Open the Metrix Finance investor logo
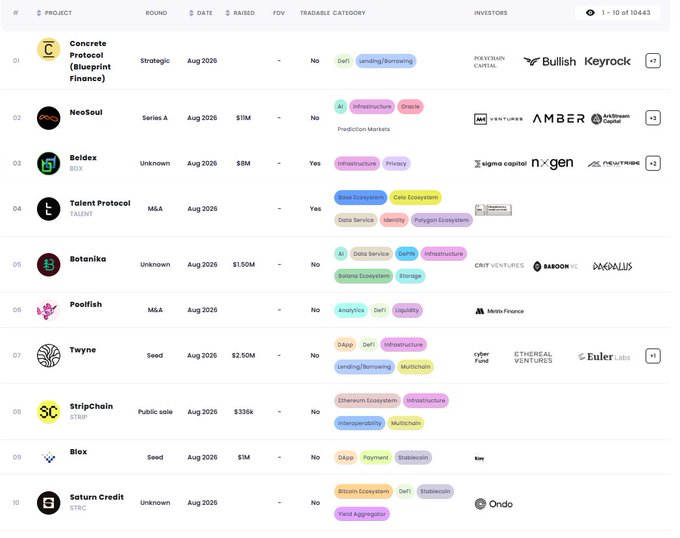This screenshot has height=538, width=680. click(500, 311)
